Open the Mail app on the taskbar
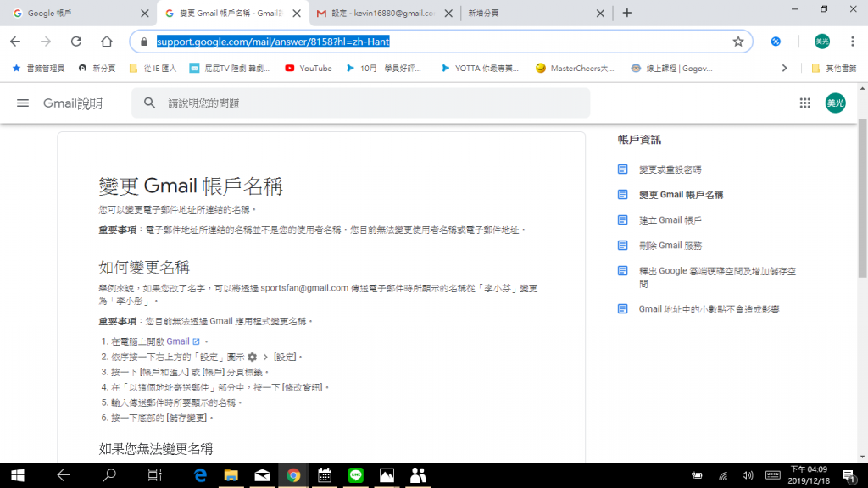The height and width of the screenshot is (488, 868). tap(263, 475)
